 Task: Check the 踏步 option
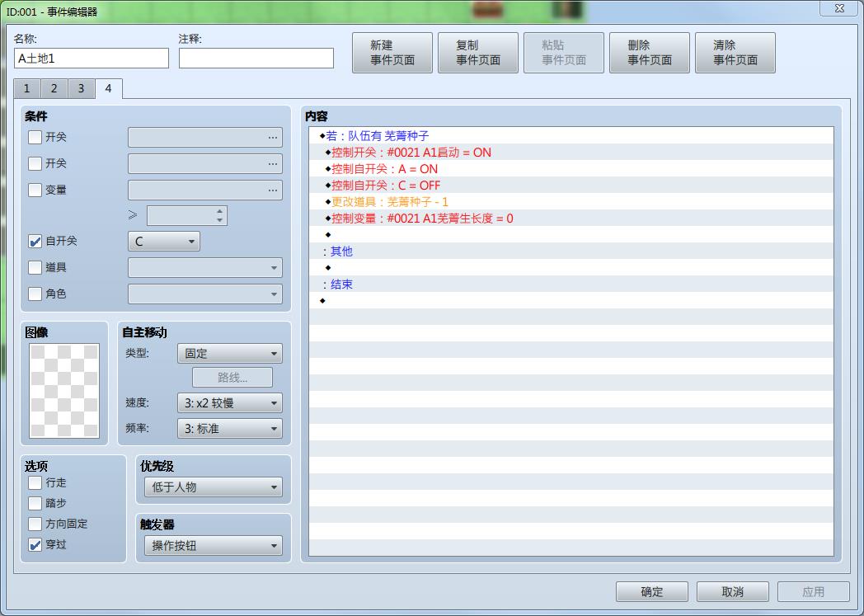click(35, 504)
